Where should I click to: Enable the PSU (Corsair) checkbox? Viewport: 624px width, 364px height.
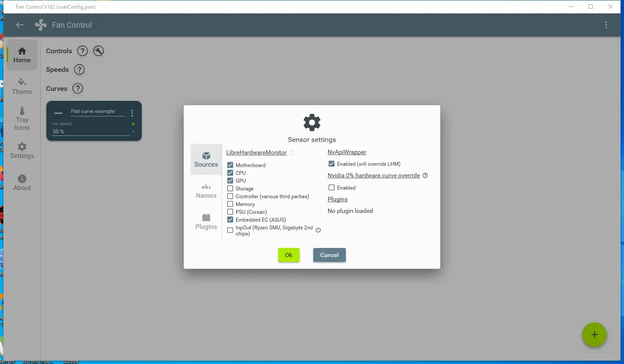230,212
